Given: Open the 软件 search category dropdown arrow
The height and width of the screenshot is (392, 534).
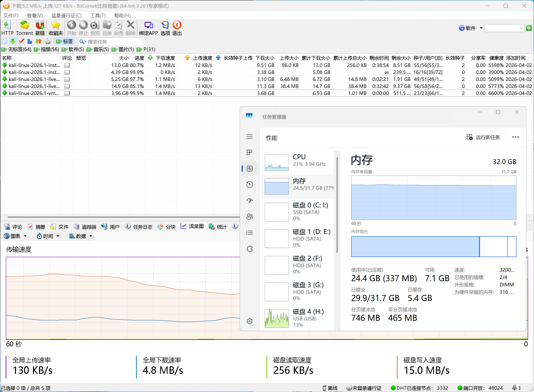Looking at the screenshot, I should click(481, 28).
